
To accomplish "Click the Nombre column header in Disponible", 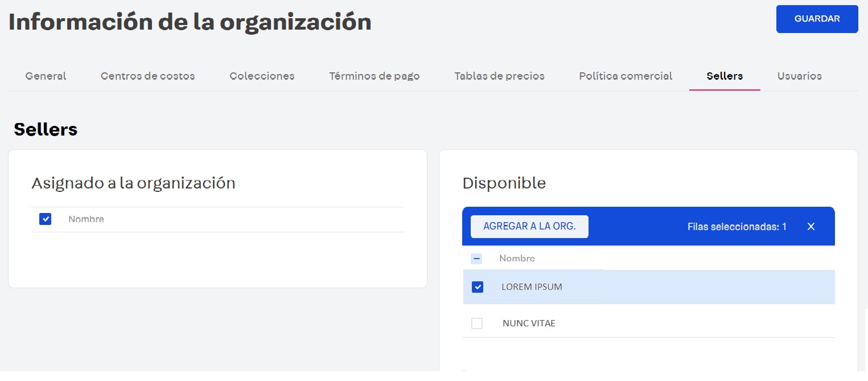I will pyautogui.click(x=517, y=258).
